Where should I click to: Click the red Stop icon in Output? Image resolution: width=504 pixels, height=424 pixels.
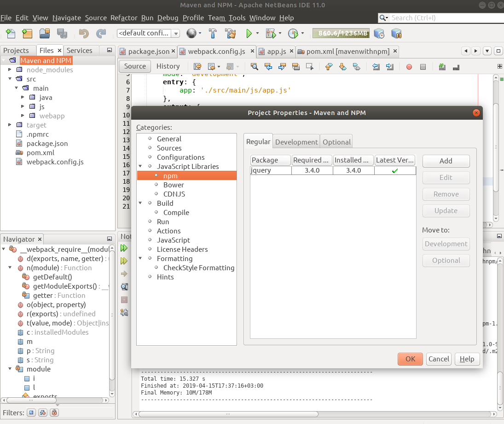124,300
